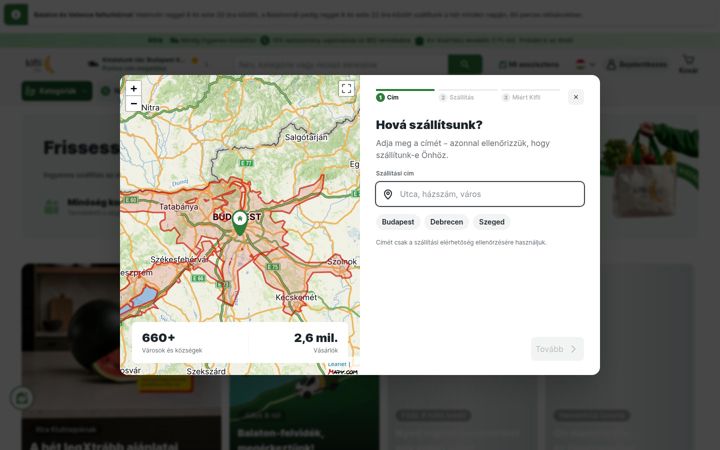Screen dimensions: 720x450
Task: Click the Salgótarján label on the map
Action: click(306, 137)
